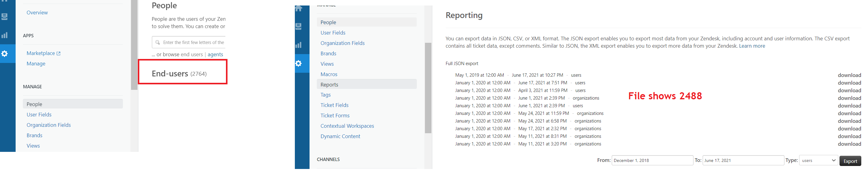Open the Learn more link
The image size is (868, 176).
tap(752, 46)
